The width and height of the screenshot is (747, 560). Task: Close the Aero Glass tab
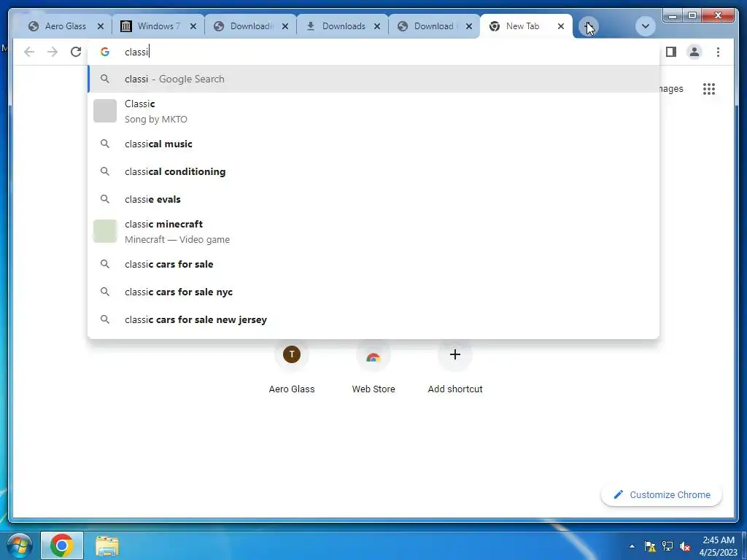pos(101,26)
